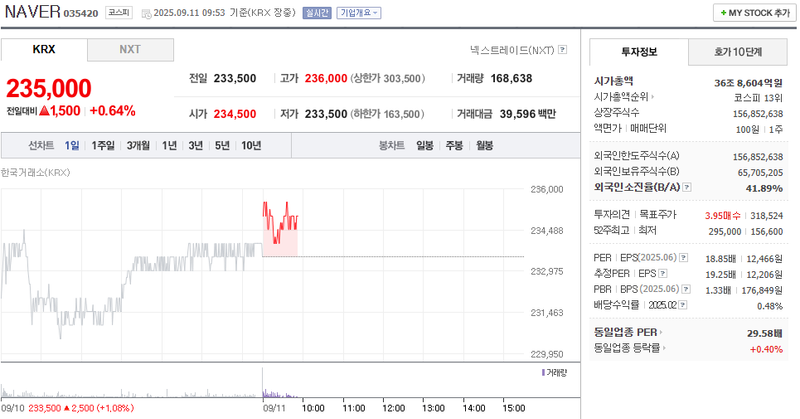Image resolution: width=800 pixels, height=419 pixels.
Task: Select the 3년 chart period
Action: tap(196, 146)
